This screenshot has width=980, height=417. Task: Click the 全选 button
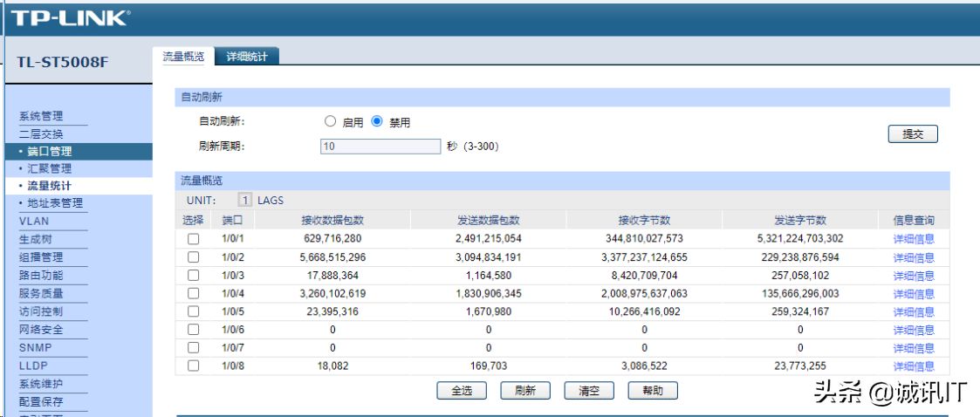[462, 391]
